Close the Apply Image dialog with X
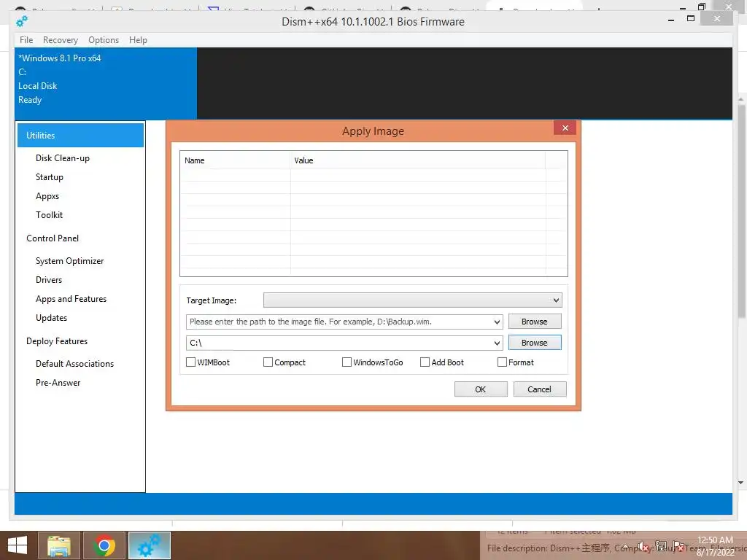Image resolution: width=747 pixels, height=560 pixels. pyautogui.click(x=565, y=128)
